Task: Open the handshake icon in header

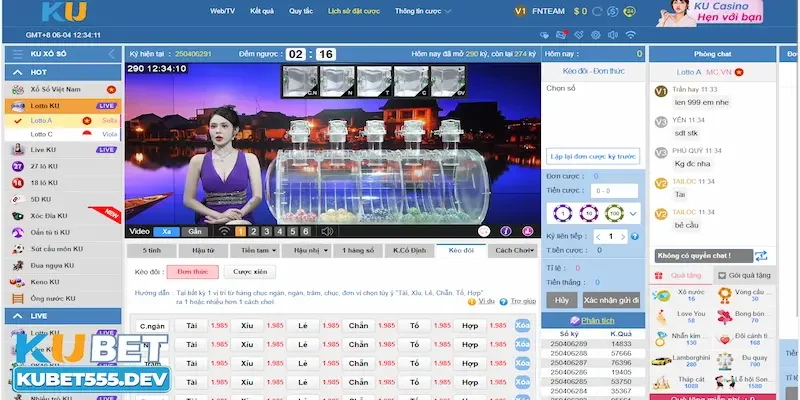Action: coord(579,35)
